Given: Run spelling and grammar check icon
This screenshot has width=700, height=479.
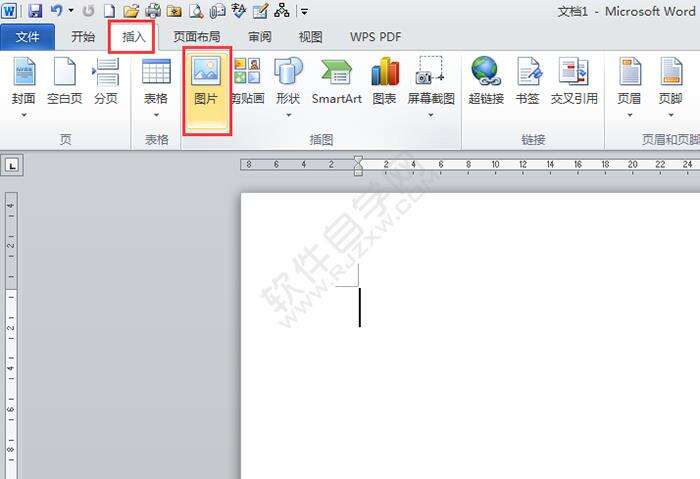Looking at the screenshot, I should [239, 10].
